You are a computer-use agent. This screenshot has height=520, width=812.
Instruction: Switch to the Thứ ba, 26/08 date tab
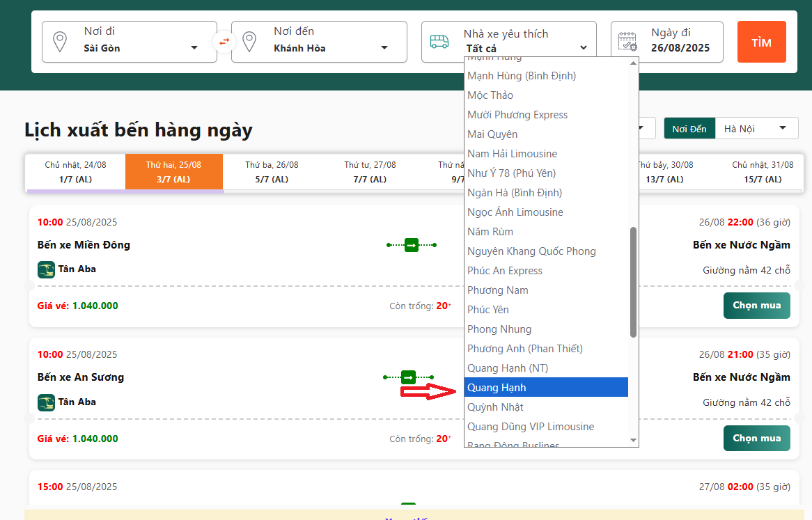click(272, 172)
